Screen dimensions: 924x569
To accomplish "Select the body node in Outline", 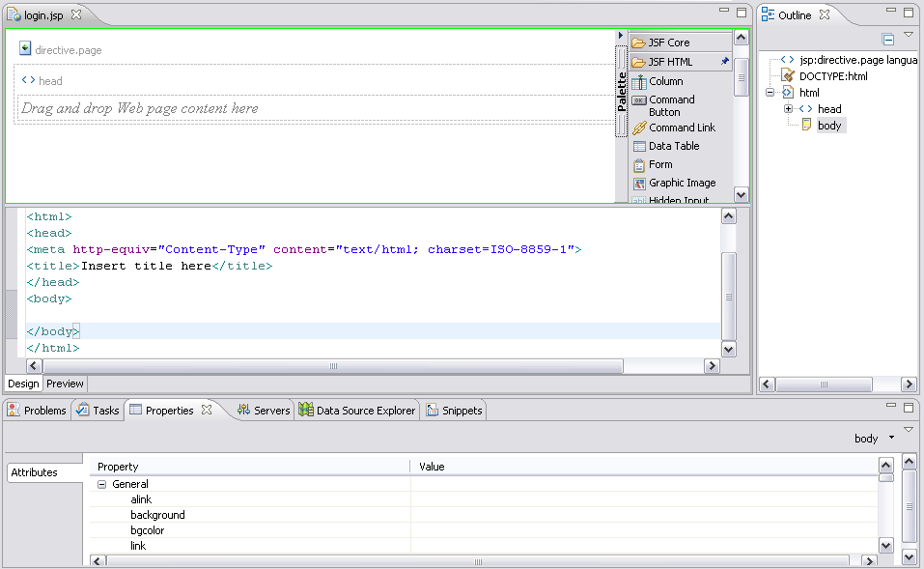I will tap(829, 126).
